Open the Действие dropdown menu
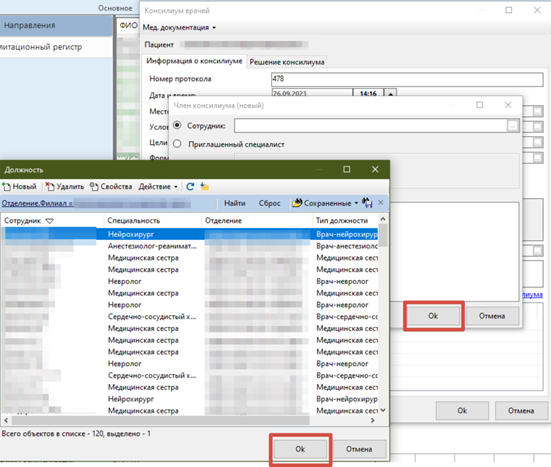 click(158, 187)
